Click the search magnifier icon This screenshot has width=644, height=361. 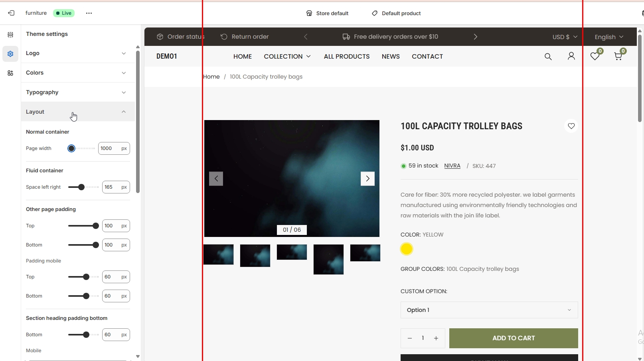[548, 57]
